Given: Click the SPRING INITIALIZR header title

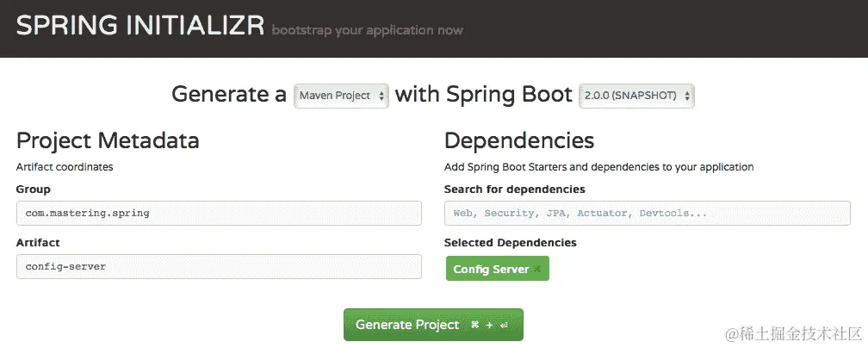Looking at the screenshot, I should click(139, 26).
